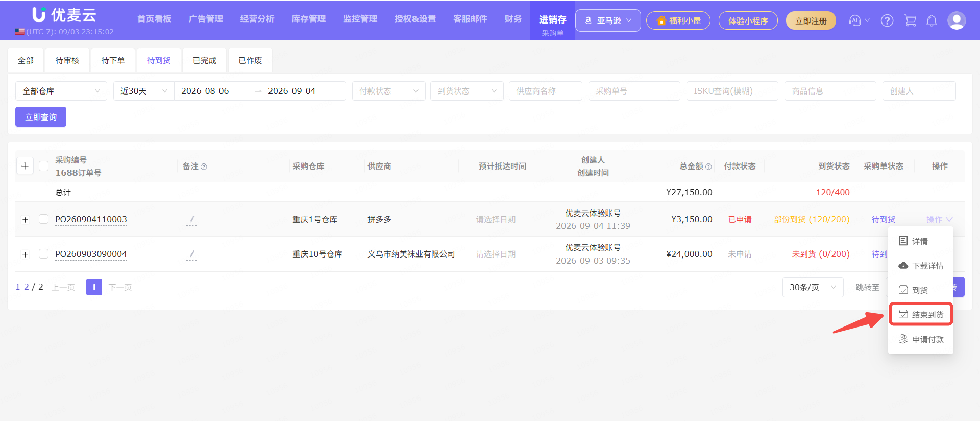Click the 供应商名称 input field
The image size is (980, 421).
pyautogui.click(x=546, y=91)
